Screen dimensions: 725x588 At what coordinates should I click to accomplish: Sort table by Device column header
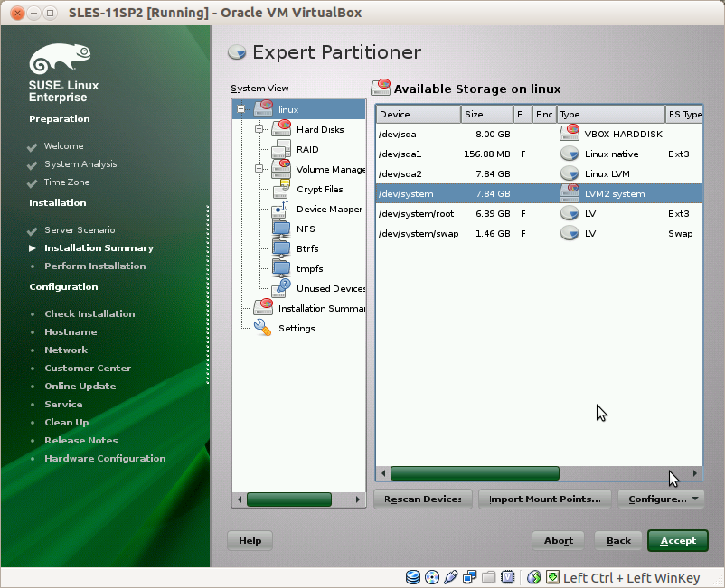click(x=418, y=114)
